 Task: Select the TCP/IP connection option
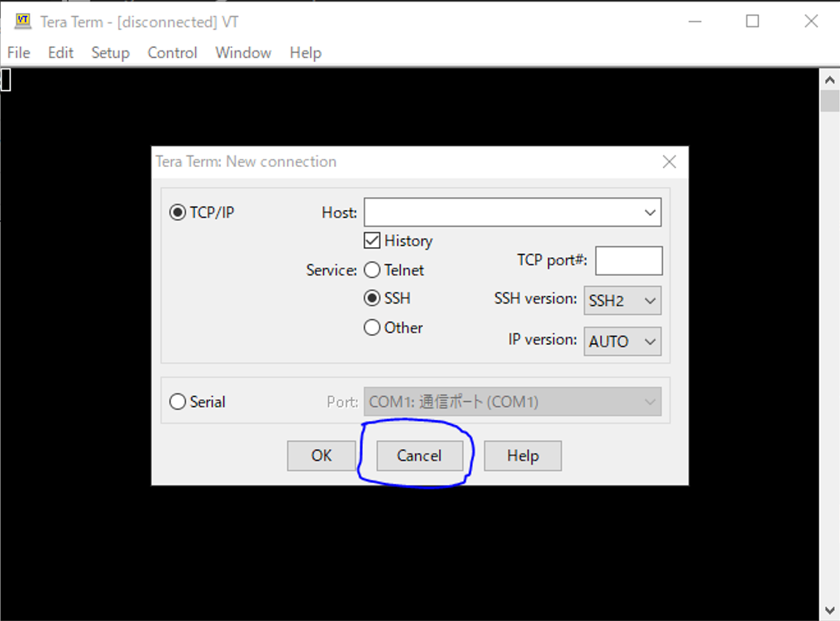tap(177, 213)
